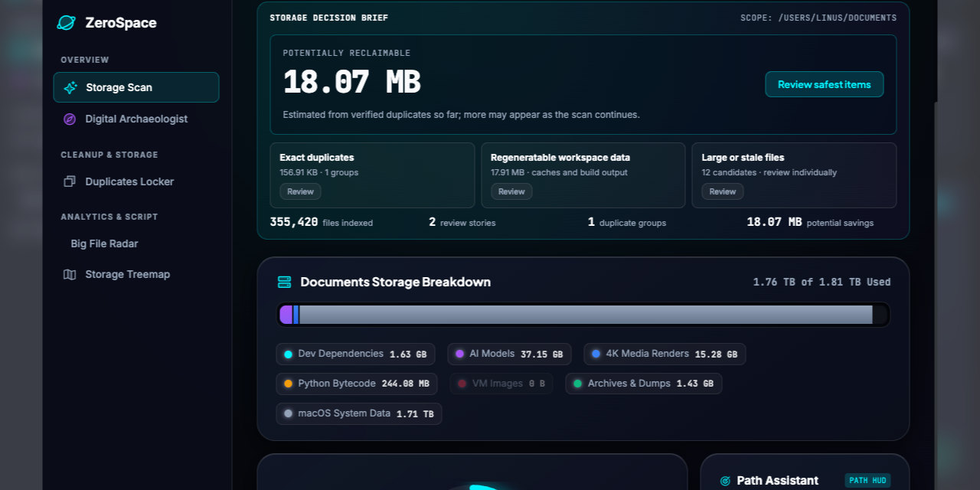Viewport: 980px width, 490px height.
Task: Click the 12 candidates review individually text
Action: (769, 172)
